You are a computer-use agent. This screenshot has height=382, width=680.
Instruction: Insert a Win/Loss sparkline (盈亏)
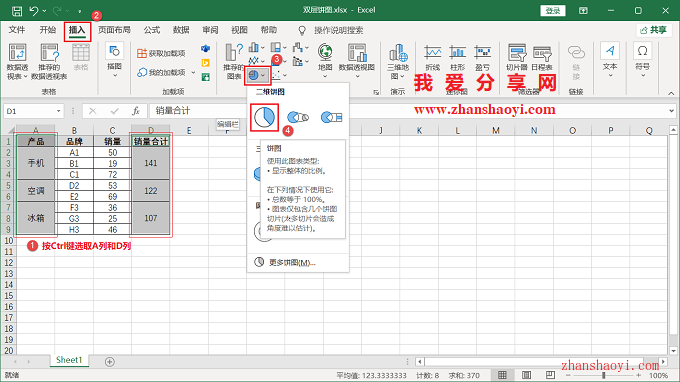482,57
